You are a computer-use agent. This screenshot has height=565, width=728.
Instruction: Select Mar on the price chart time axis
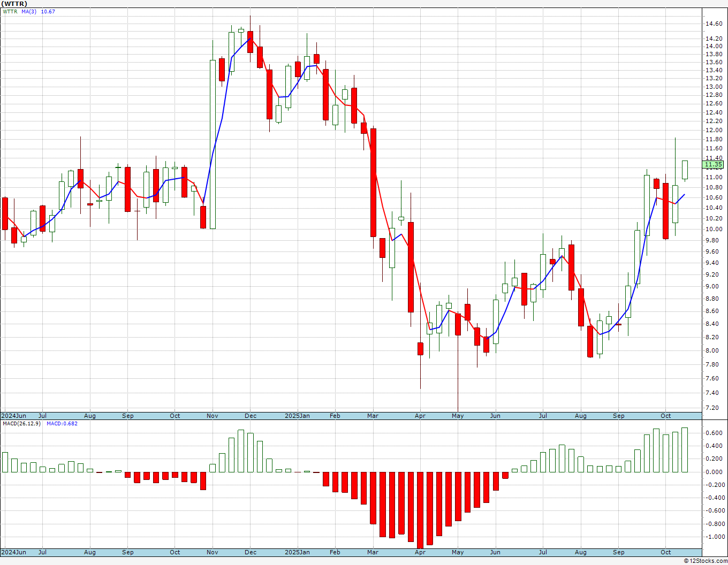click(x=373, y=416)
